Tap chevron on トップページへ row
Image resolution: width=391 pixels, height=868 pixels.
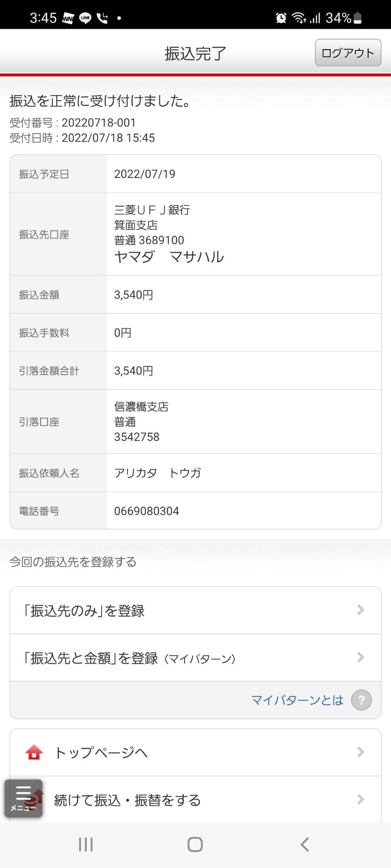pos(360,752)
